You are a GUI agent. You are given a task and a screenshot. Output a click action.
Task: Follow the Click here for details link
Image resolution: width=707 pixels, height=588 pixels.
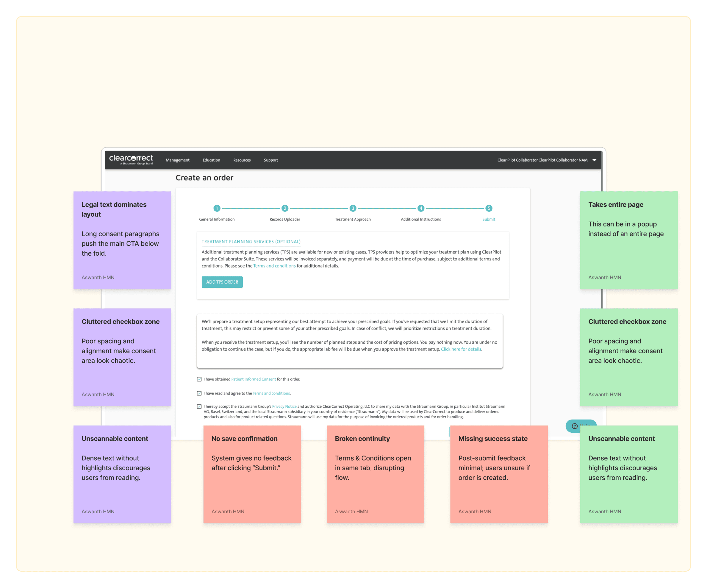(461, 349)
